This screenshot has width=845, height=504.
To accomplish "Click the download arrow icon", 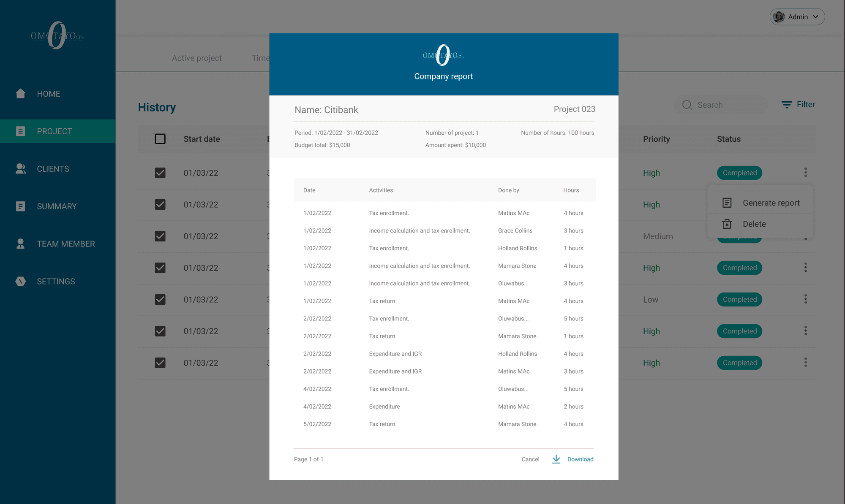I will tap(556, 459).
